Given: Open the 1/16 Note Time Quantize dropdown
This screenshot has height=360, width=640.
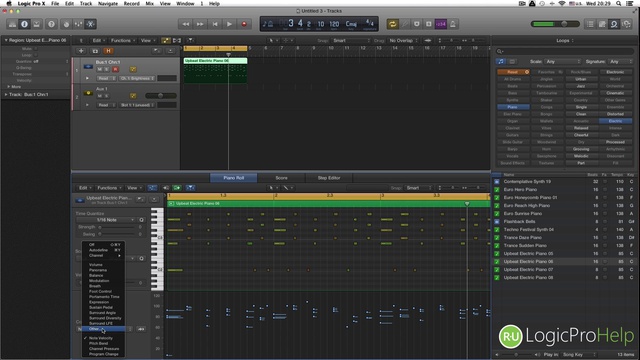Looking at the screenshot, I should tap(107, 220).
